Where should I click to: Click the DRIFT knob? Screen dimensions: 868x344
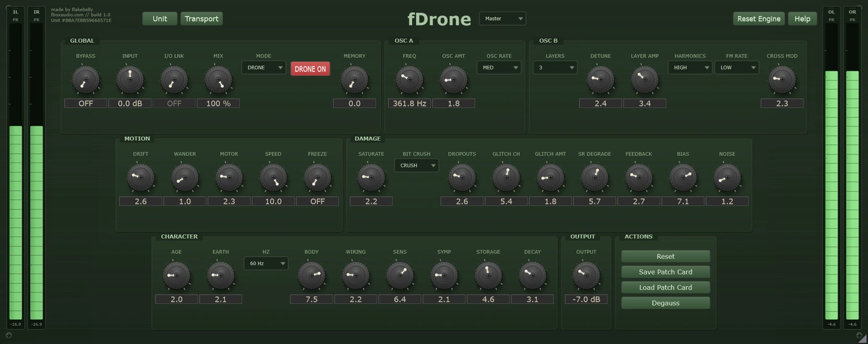tap(141, 178)
